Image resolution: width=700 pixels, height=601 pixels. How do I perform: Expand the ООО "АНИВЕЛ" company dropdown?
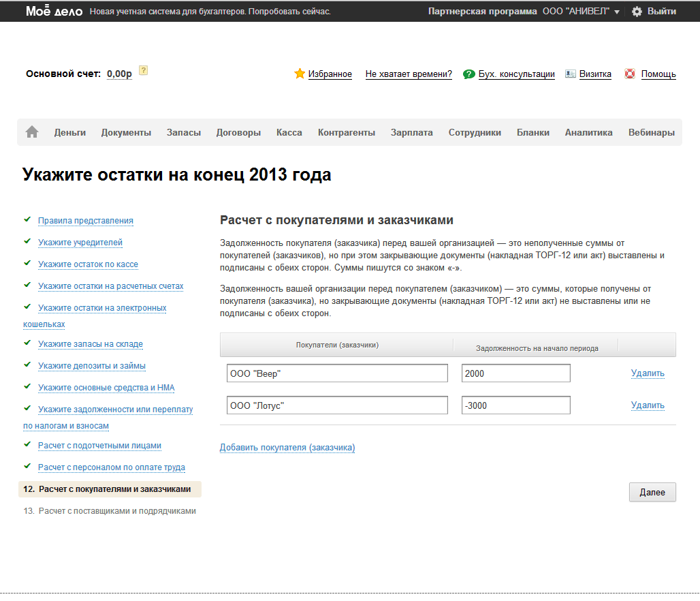point(581,12)
